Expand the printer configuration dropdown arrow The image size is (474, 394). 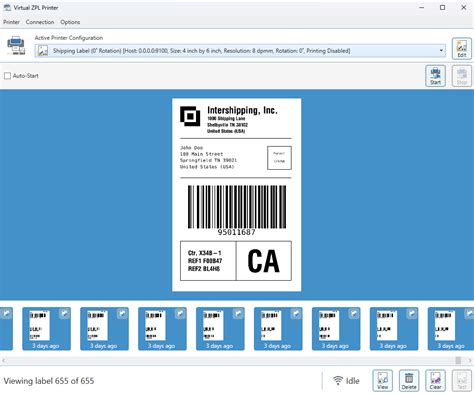tap(441, 51)
